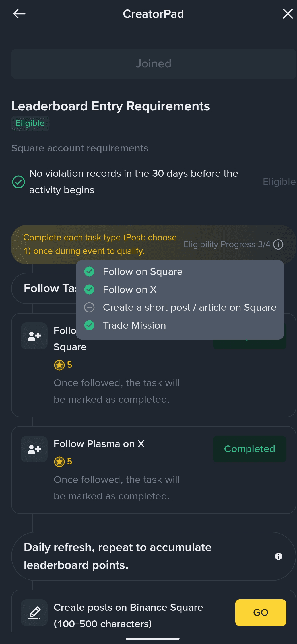Click the incomplete circle beside Create a short post
The height and width of the screenshot is (644, 297).
point(89,308)
